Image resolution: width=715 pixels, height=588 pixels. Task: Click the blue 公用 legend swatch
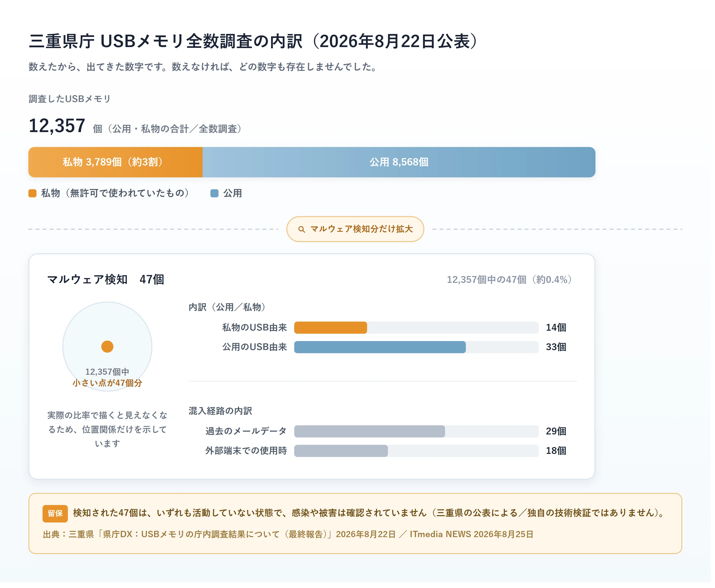[214, 193]
